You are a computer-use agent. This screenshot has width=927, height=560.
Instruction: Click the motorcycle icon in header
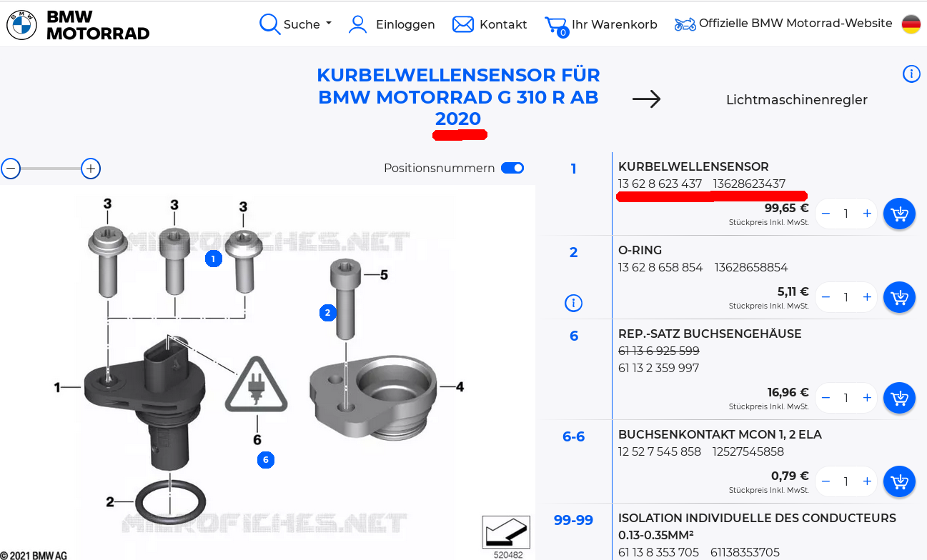pos(685,24)
